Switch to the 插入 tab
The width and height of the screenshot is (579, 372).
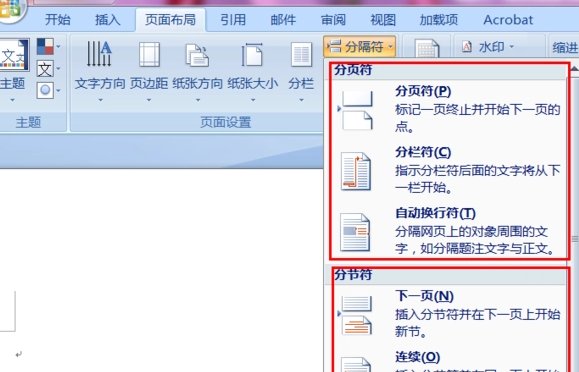coord(107,20)
